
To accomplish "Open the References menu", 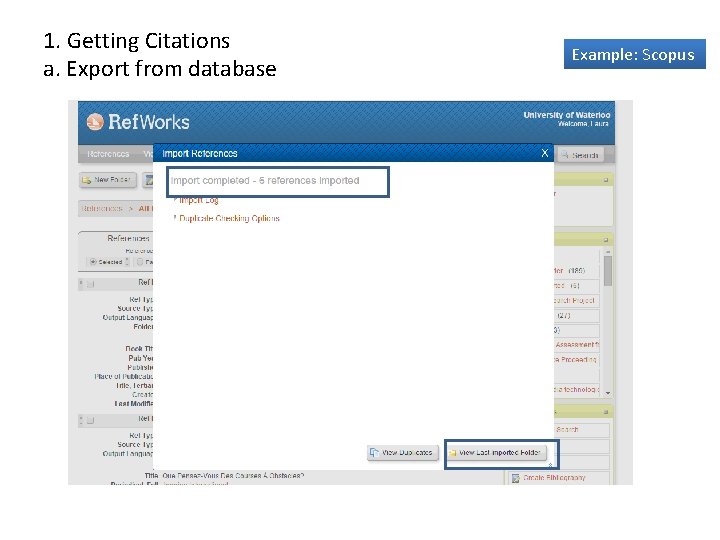I will pos(108,154).
